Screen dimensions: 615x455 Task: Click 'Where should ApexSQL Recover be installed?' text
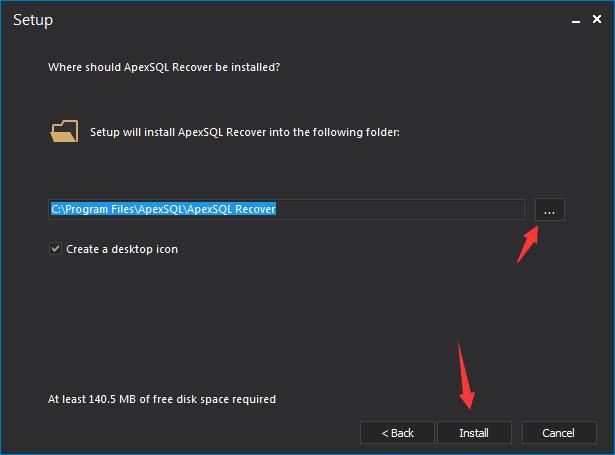tap(164, 67)
